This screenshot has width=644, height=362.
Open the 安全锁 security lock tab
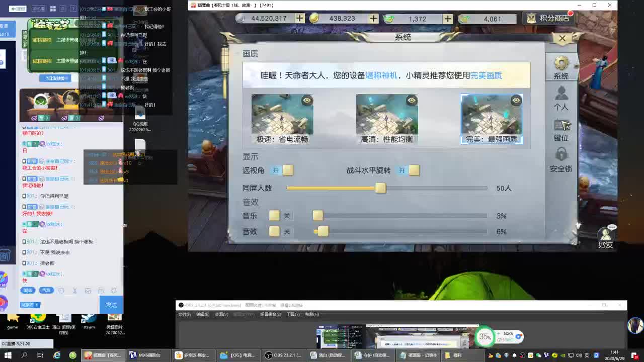click(x=561, y=160)
